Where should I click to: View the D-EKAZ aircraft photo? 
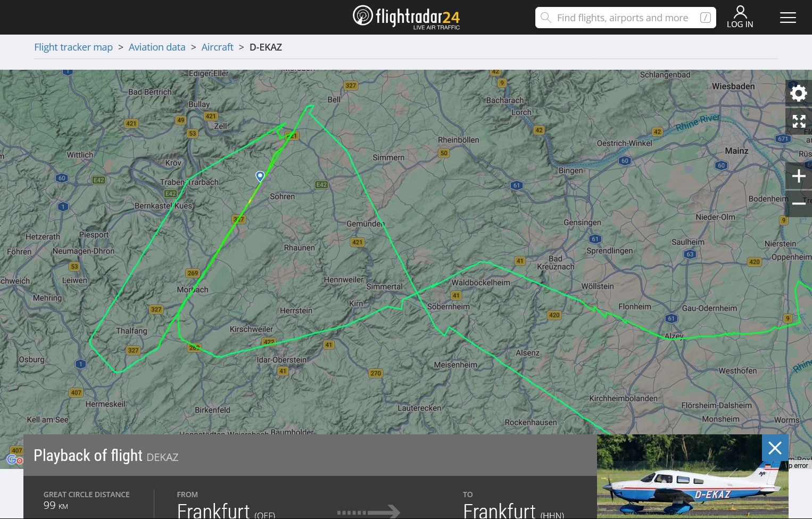(x=692, y=476)
